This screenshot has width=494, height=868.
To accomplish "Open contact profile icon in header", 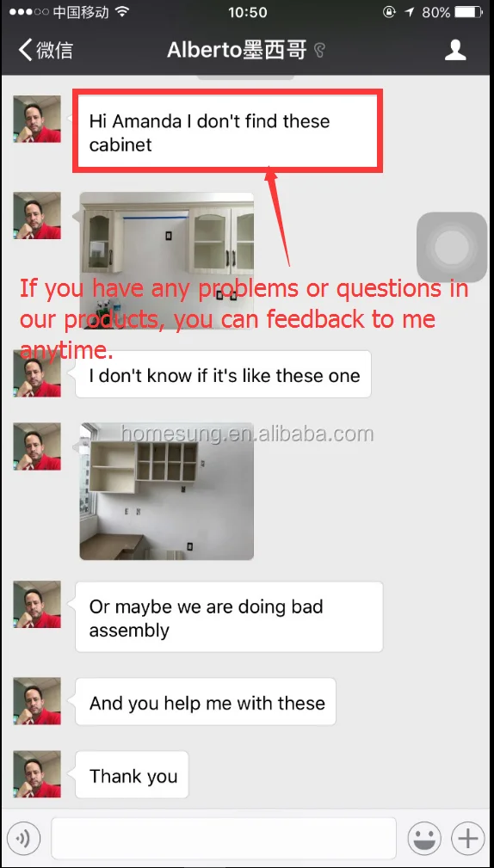I will (x=455, y=50).
